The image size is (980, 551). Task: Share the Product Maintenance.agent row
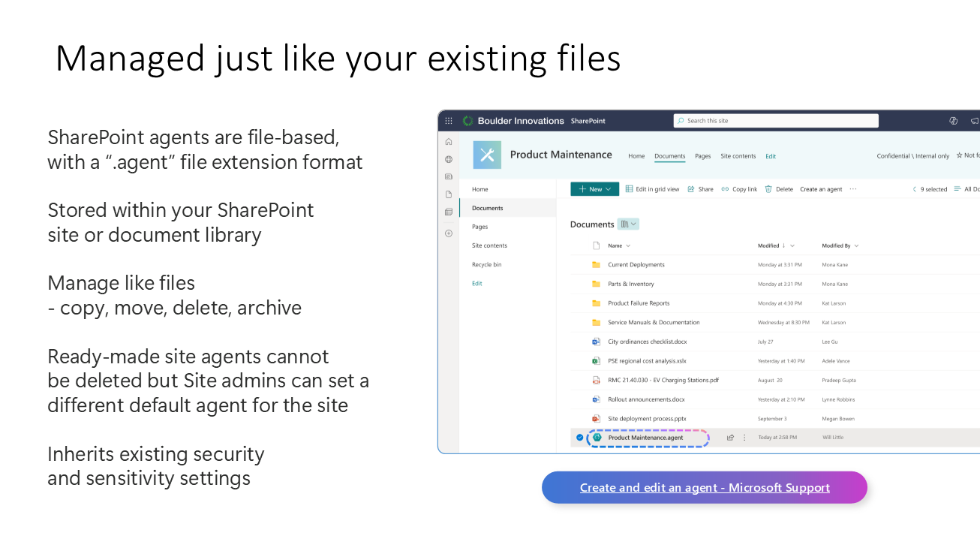tap(730, 438)
